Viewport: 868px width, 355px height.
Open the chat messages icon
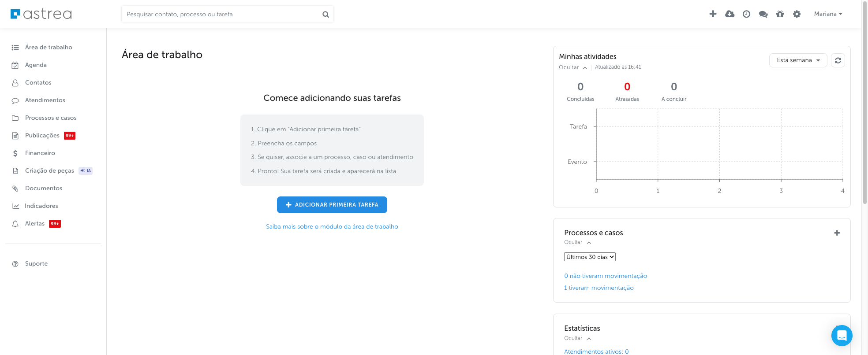tap(763, 14)
